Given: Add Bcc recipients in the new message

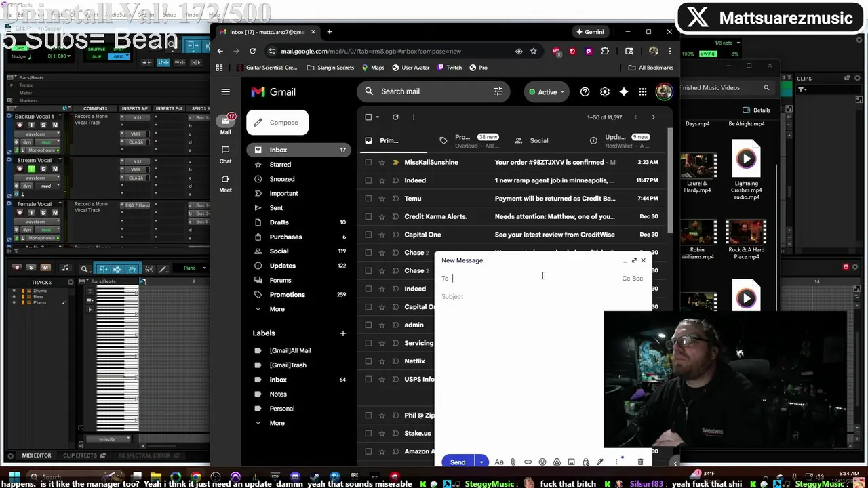Looking at the screenshot, I should pyautogui.click(x=637, y=279).
